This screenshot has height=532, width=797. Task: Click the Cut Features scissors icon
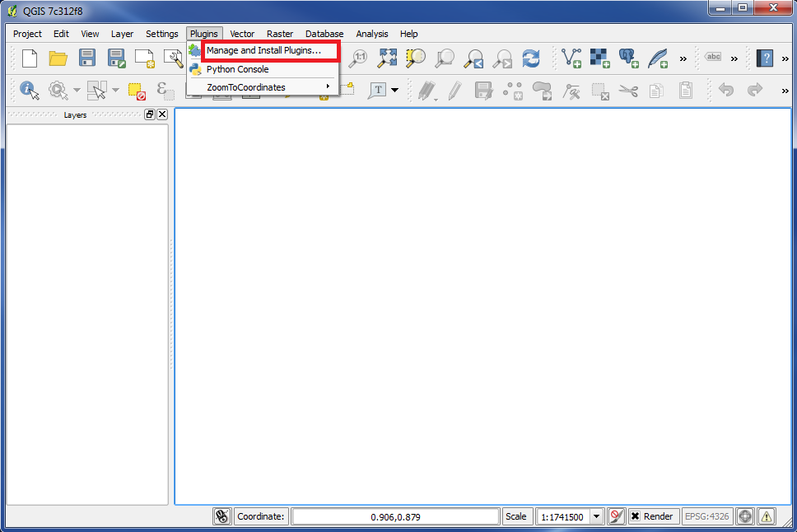coord(629,91)
